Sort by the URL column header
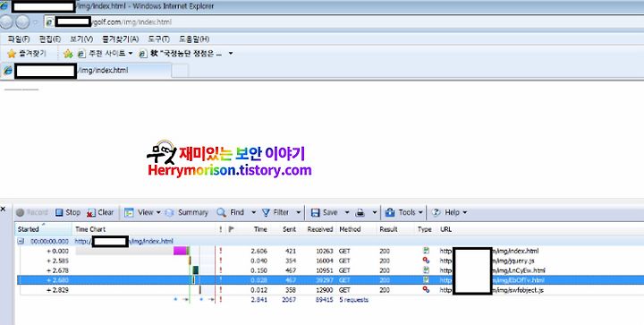Screen dimensions: 644x325 [446, 229]
